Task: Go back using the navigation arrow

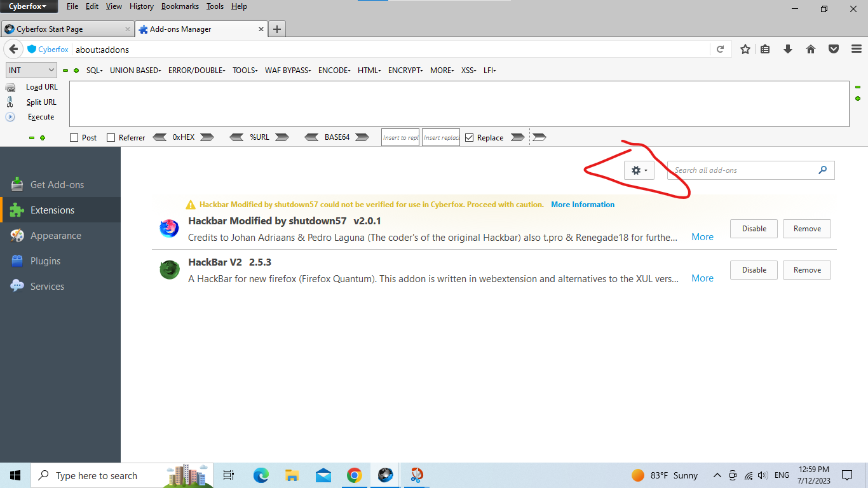Action: tap(13, 49)
